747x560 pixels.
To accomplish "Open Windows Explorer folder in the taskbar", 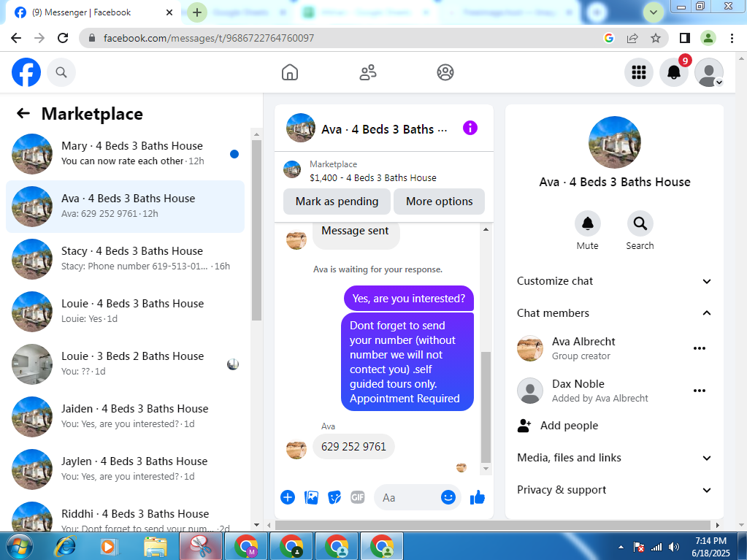I will pyautogui.click(x=156, y=547).
